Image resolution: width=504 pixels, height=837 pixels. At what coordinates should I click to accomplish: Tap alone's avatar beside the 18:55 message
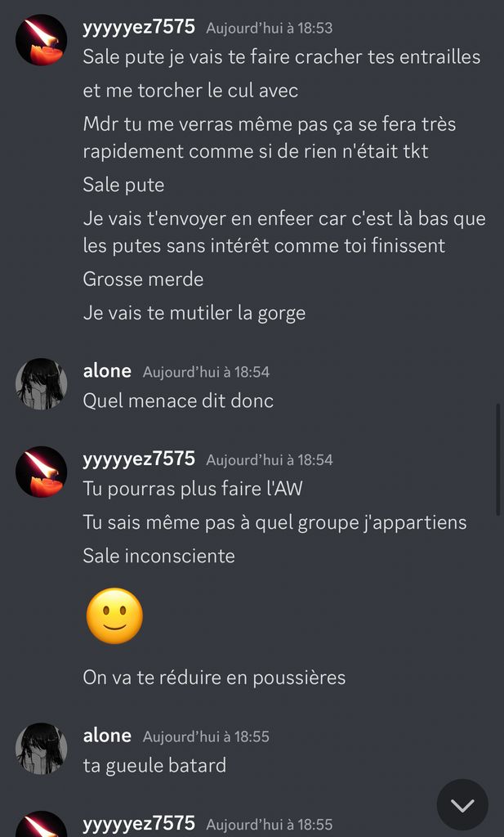click(41, 749)
